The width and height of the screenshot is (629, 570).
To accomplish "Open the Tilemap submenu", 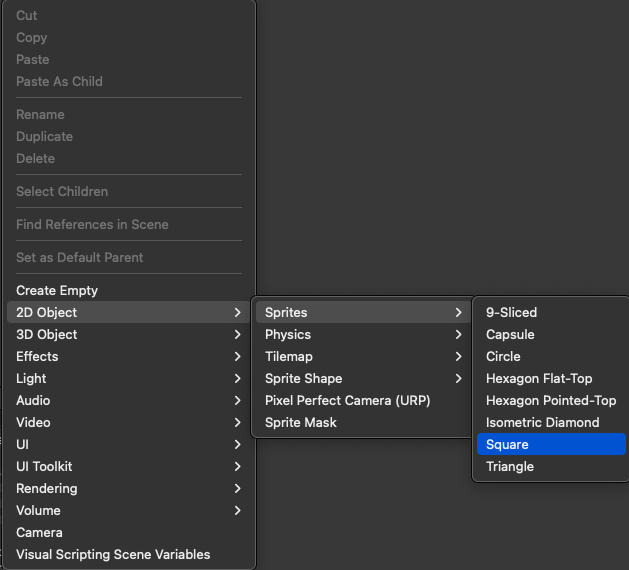I will pos(363,357).
